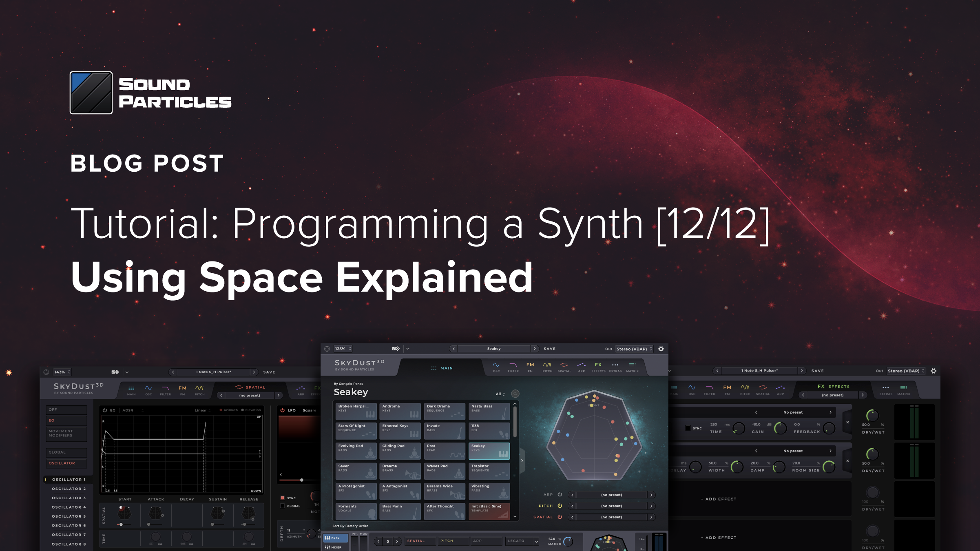Open FILTER tab icon in center Seakey window
The height and width of the screenshot is (551, 980).
click(x=513, y=367)
